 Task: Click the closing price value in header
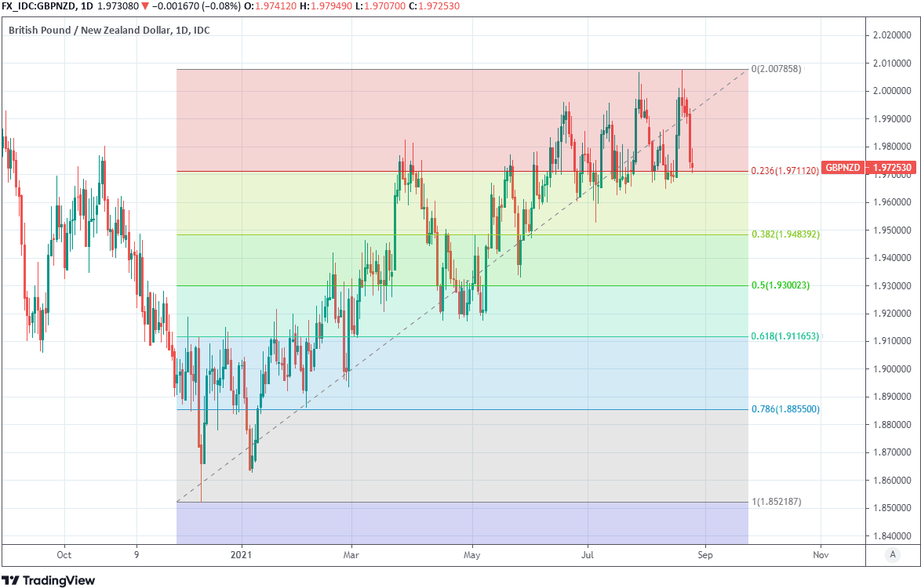point(397,5)
